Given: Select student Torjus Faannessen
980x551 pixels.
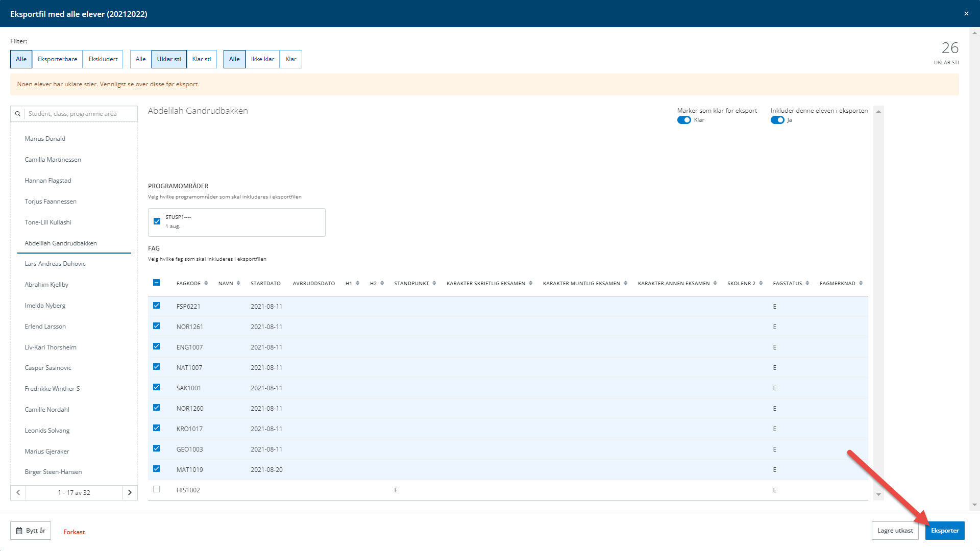Looking at the screenshot, I should (x=51, y=202).
